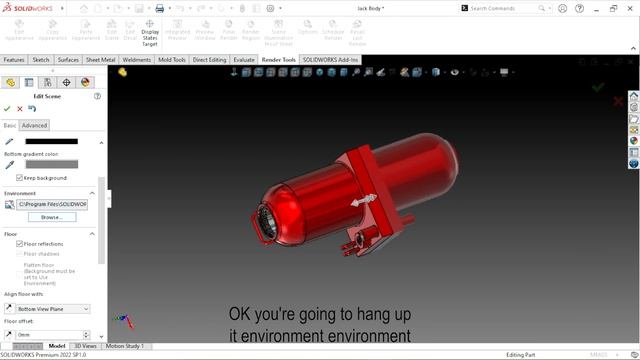This screenshot has width=640, height=360.
Task: Toggle the Flatten floor checkbox
Action: coord(19,274)
